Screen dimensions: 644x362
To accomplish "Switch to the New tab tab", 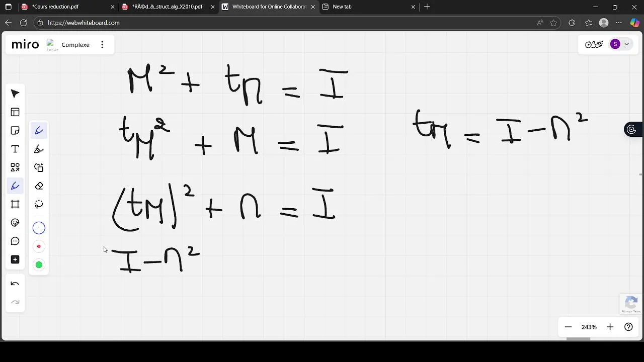I will pos(370,7).
